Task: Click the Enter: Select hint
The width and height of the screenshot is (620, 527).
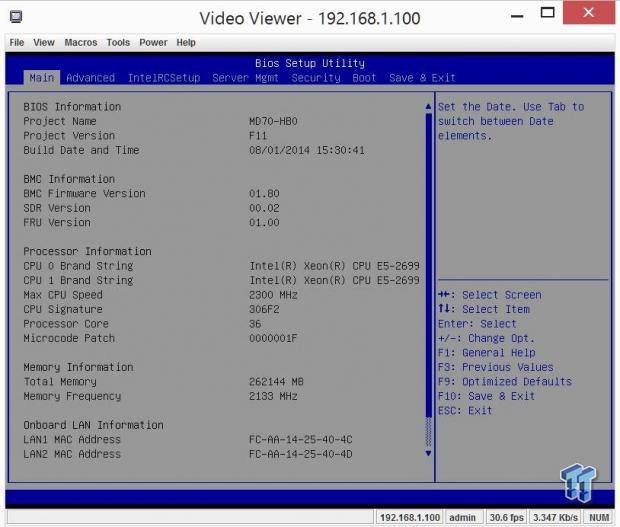Action: pyautogui.click(x=477, y=324)
